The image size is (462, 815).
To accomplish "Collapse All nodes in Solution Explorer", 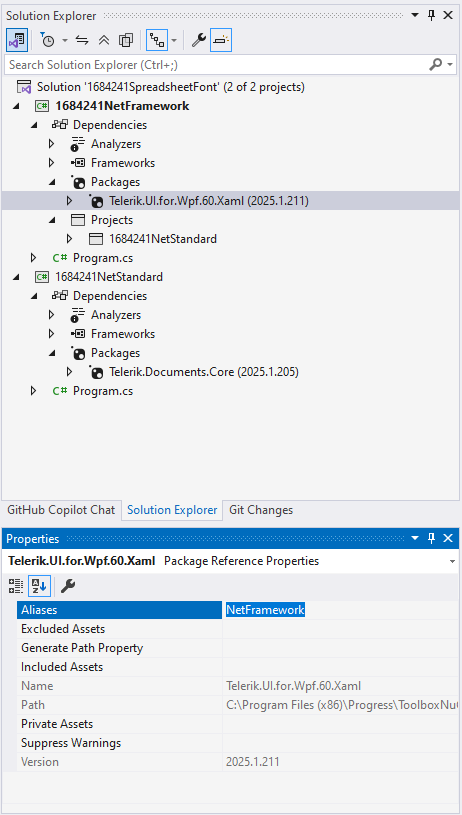I will (x=104, y=40).
